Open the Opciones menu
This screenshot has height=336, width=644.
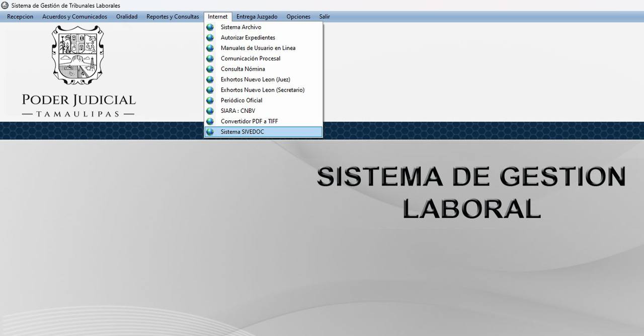[298, 16]
